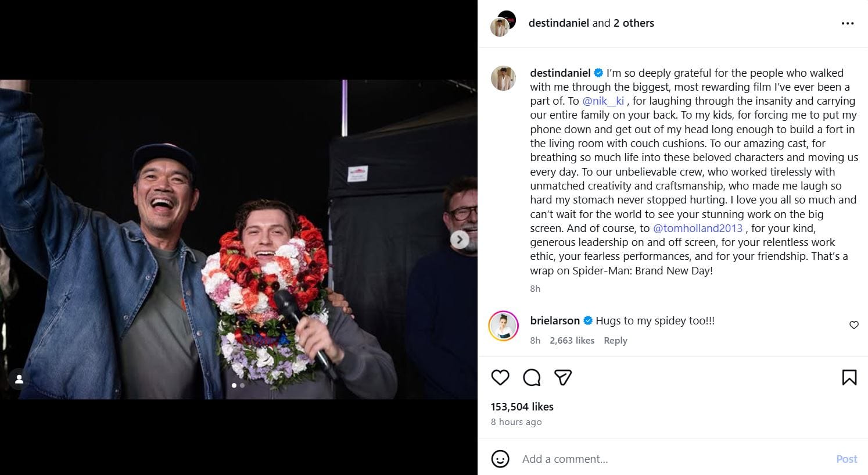
Task: View 2,663 likes on brielarson's comment
Action: coord(572,340)
